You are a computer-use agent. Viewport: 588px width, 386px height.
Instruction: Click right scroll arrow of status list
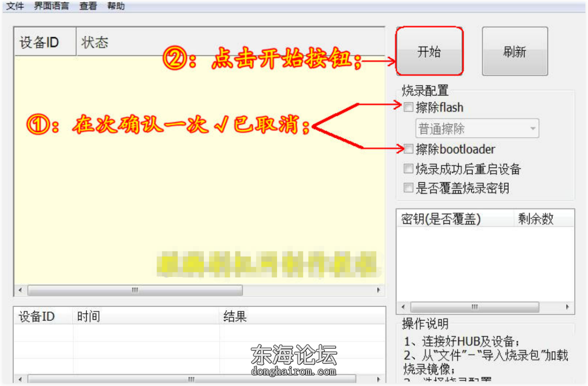[x=379, y=290]
